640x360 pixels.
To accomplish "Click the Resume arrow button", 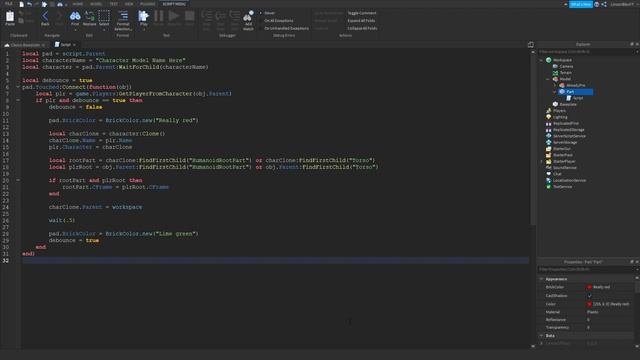I will point(174,16).
